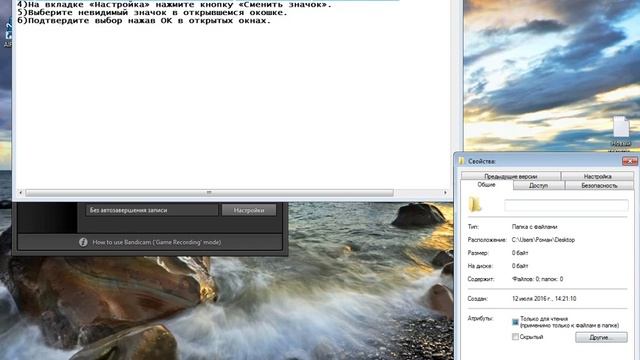Viewport: 640px width, 360px height.
Task: Open the Настройка tab in Properties
Action: click(x=597, y=176)
